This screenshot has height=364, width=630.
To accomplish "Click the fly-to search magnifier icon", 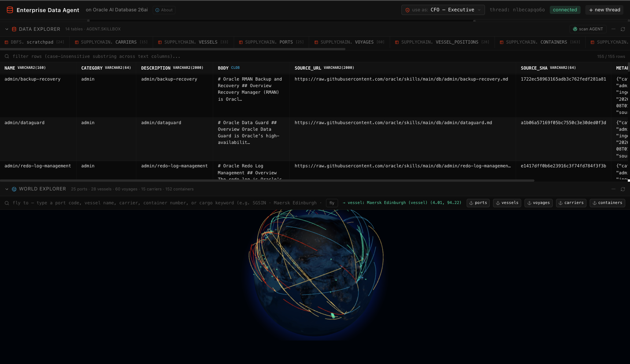I will tap(7, 203).
